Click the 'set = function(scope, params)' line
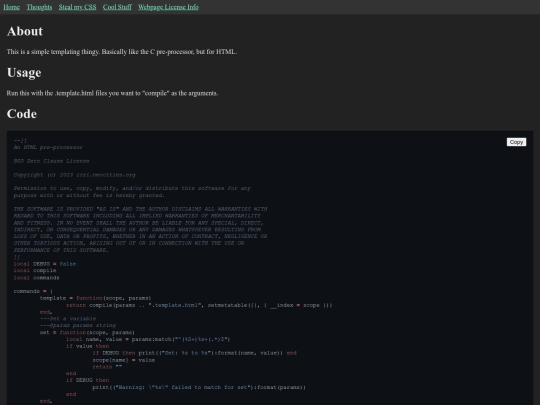Viewport: 540px width, 405px height. (87, 332)
